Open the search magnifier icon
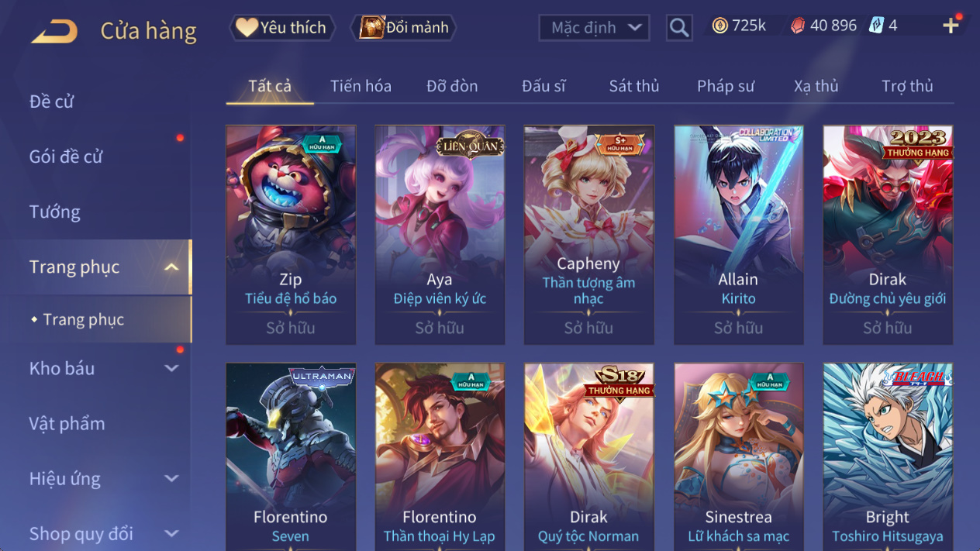 coord(679,28)
